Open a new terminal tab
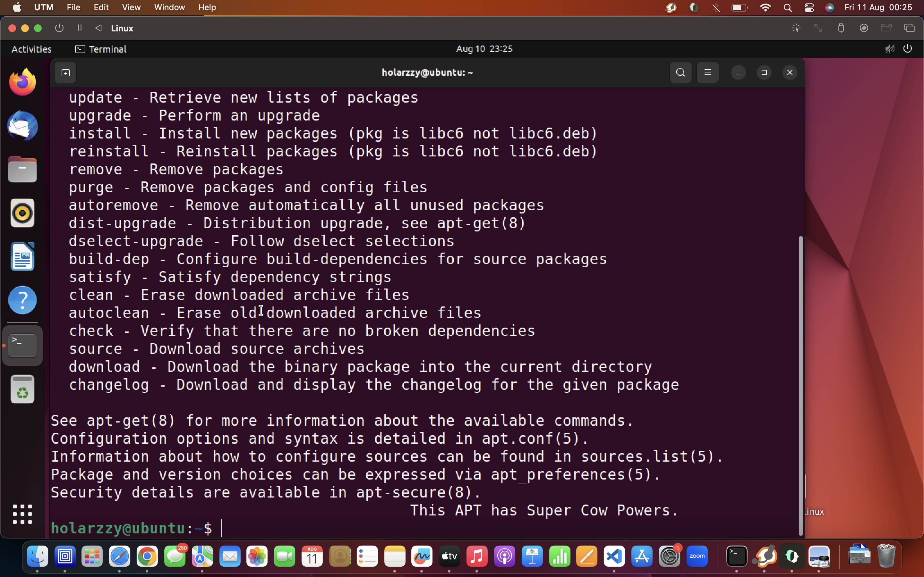The image size is (924, 577). coord(65,72)
